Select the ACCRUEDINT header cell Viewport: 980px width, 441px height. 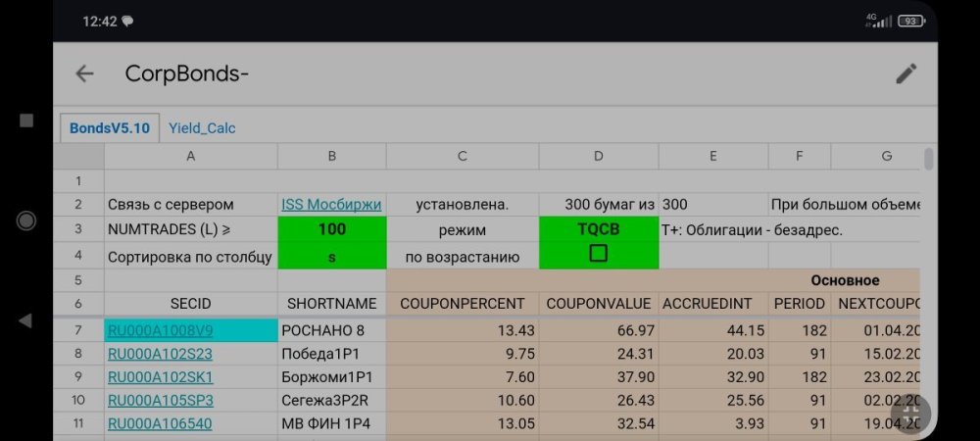[713, 304]
